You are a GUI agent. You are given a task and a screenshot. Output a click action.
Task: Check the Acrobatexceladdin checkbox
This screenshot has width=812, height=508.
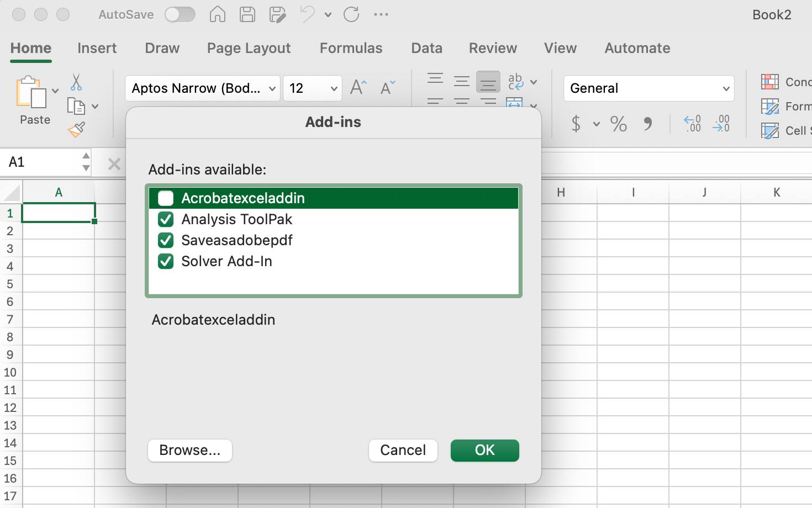coord(166,198)
